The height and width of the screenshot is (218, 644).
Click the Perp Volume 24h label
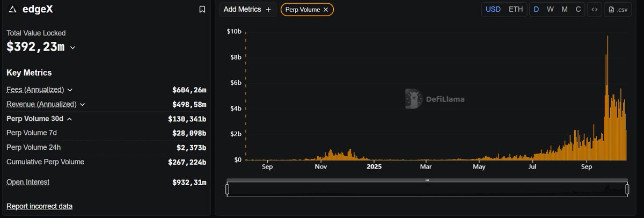pyautogui.click(x=33, y=147)
